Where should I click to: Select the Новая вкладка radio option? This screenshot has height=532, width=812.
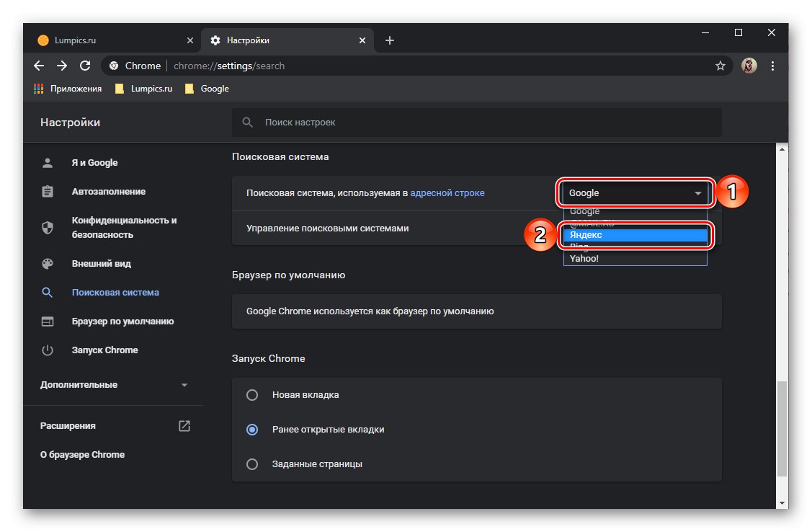coord(252,395)
